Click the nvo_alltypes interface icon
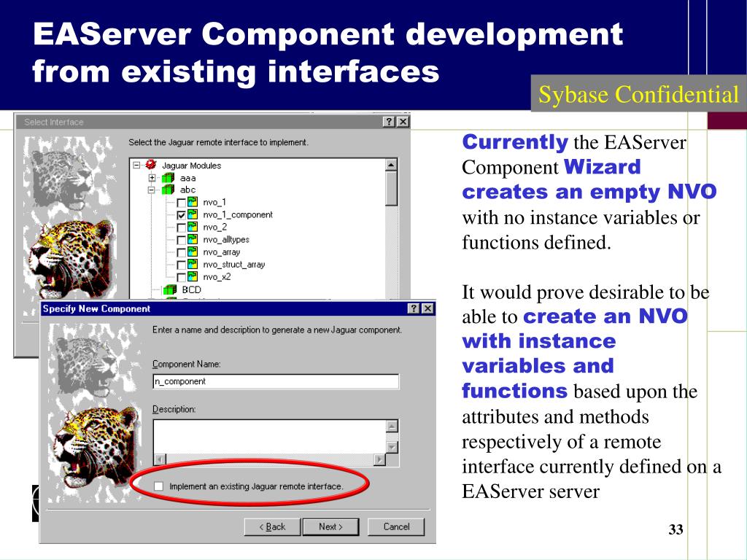Viewport: 747px width, 560px height. (x=193, y=239)
